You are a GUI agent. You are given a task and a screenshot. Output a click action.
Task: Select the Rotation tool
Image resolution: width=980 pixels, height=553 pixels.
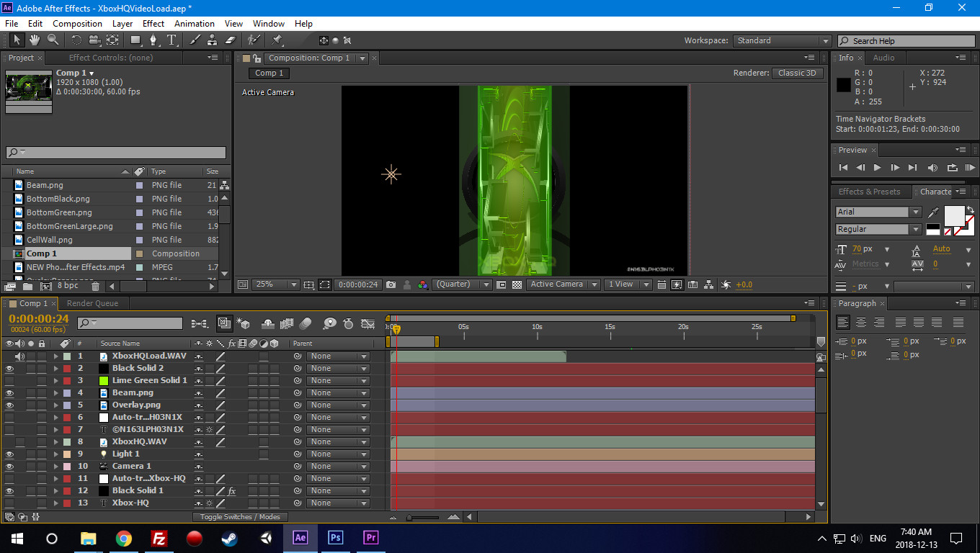(x=76, y=40)
